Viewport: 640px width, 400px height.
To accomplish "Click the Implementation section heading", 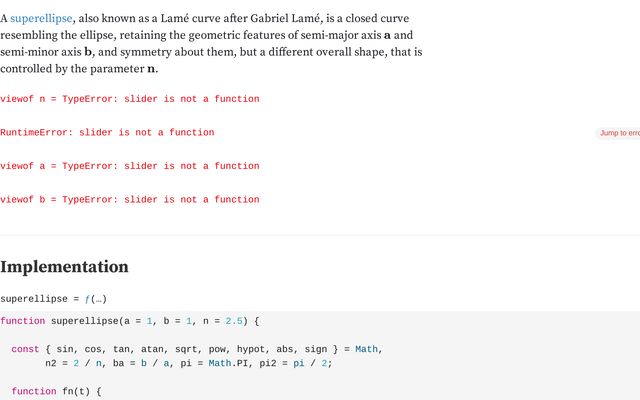I will 64,267.
